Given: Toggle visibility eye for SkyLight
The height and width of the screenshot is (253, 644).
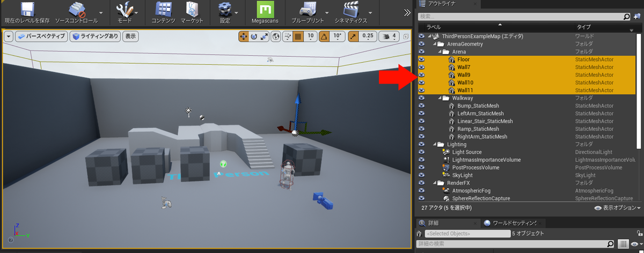Looking at the screenshot, I should 421,175.
